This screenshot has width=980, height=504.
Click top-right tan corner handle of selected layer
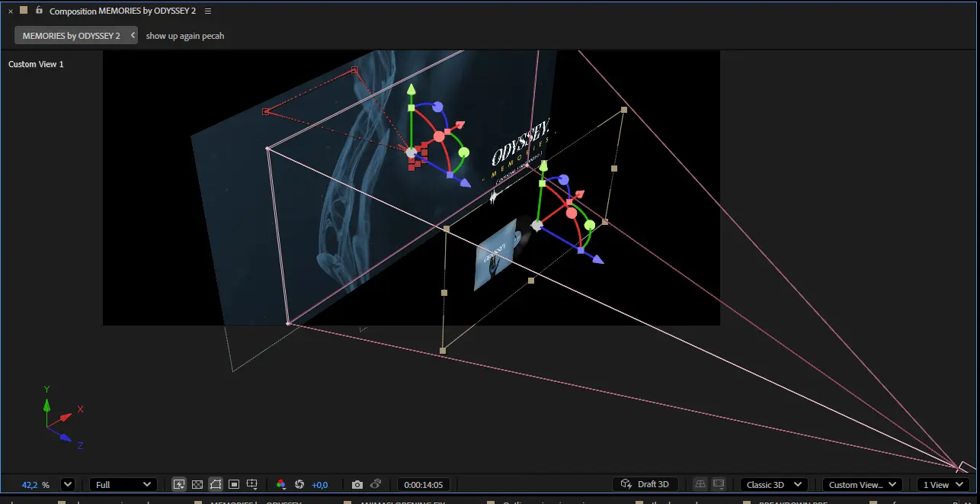[x=624, y=110]
